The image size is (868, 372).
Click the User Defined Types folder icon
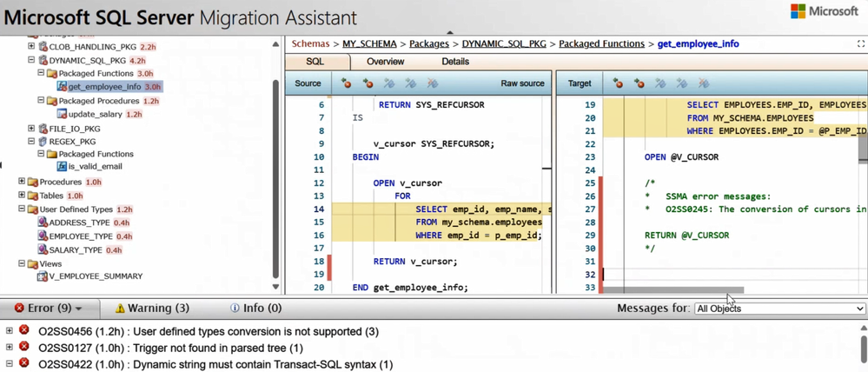[x=33, y=209]
